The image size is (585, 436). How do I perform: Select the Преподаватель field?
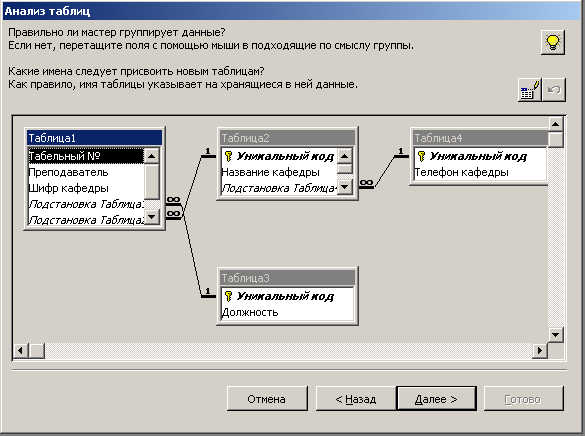[86, 172]
